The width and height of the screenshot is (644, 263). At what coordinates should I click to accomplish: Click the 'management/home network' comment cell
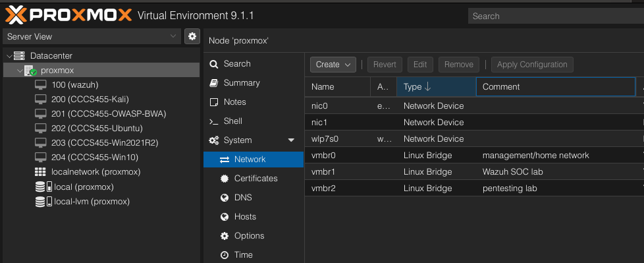[x=535, y=156]
